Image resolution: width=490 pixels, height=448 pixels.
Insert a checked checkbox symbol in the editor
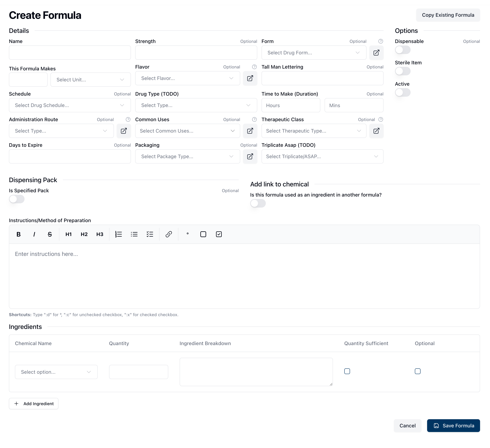tap(219, 234)
